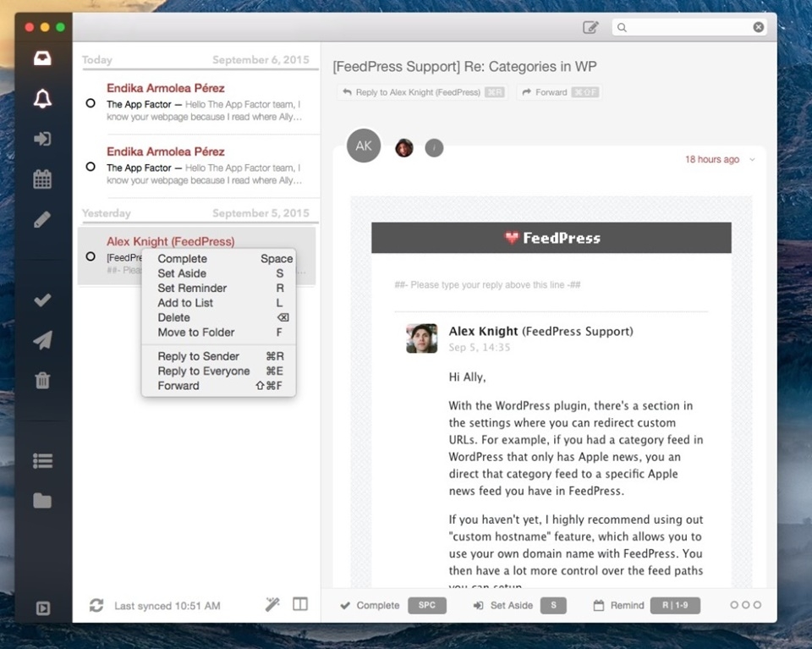Open the Sent paper plane icon in sidebar
Image resolution: width=812 pixels, height=649 pixels.
point(42,340)
